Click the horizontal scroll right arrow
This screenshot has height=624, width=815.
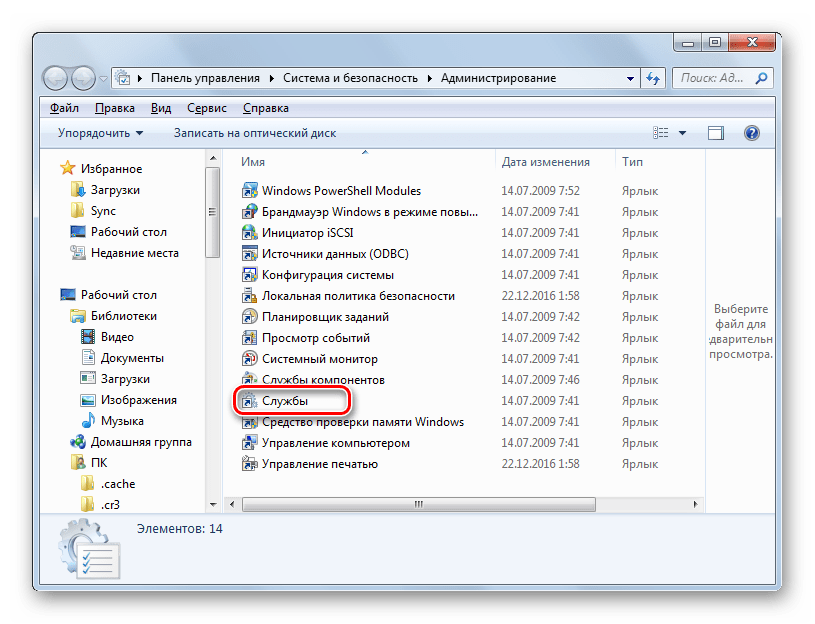695,504
